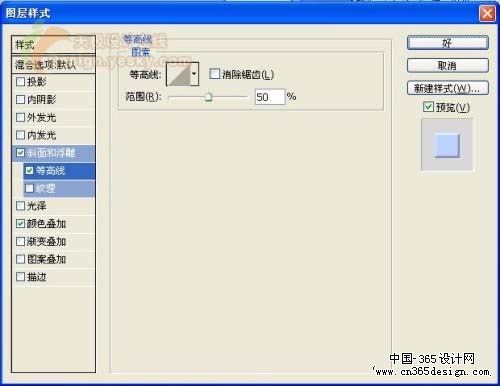
Task: Click the 新建样式(W)... button
Action: point(448,88)
